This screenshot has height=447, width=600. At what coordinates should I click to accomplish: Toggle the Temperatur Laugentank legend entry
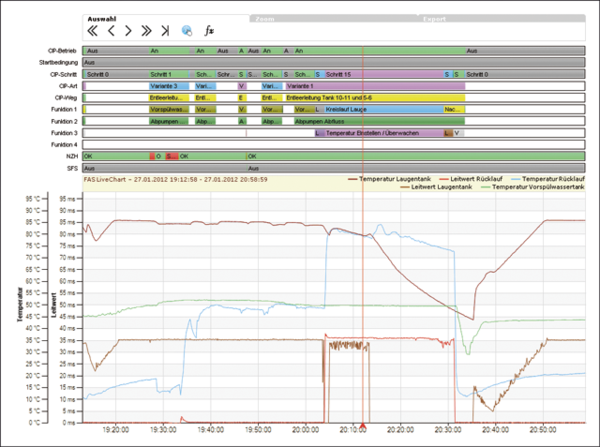(x=390, y=179)
